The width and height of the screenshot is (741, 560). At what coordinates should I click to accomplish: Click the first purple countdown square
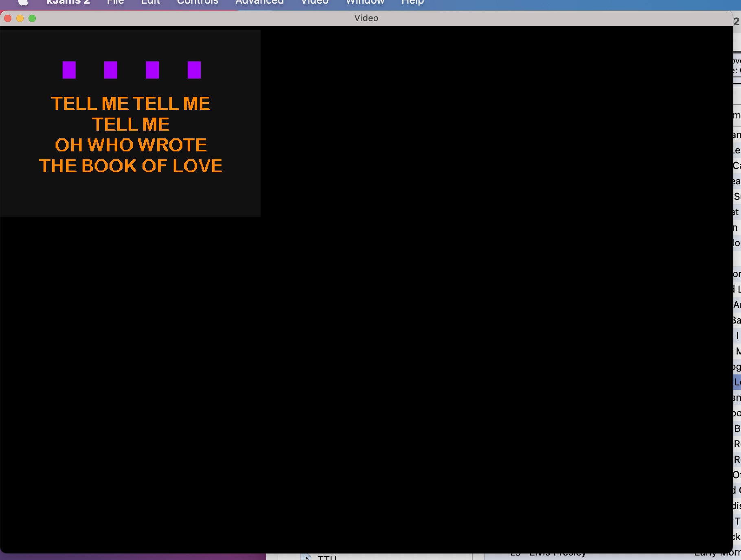click(69, 70)
